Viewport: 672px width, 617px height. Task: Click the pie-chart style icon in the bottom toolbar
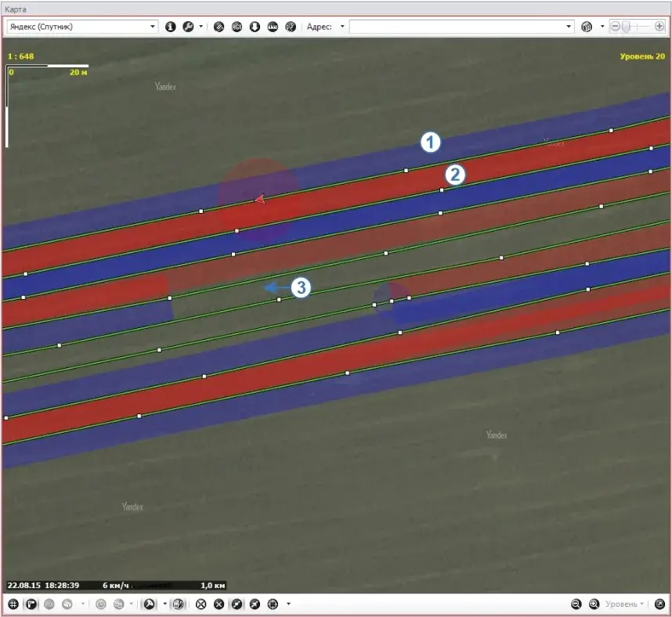tap(149, 604)
